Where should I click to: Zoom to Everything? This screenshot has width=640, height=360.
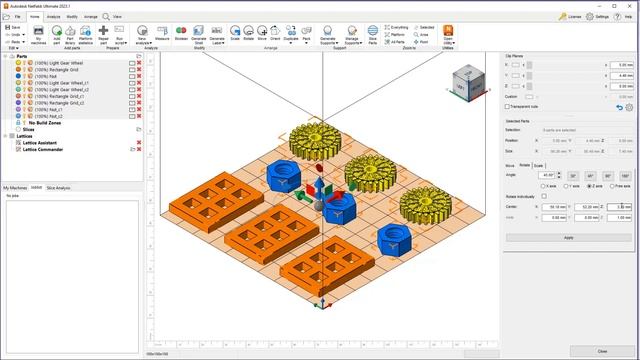click(396, 27)
